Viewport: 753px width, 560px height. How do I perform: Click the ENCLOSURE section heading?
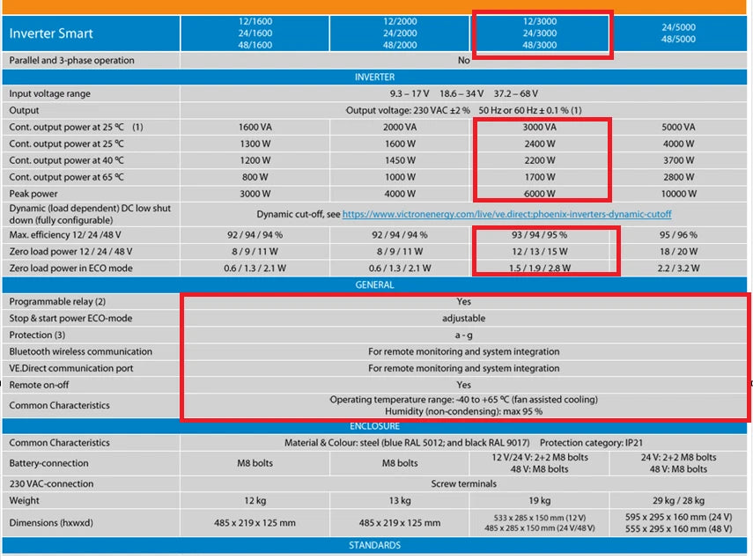click(x=374, y=426)
